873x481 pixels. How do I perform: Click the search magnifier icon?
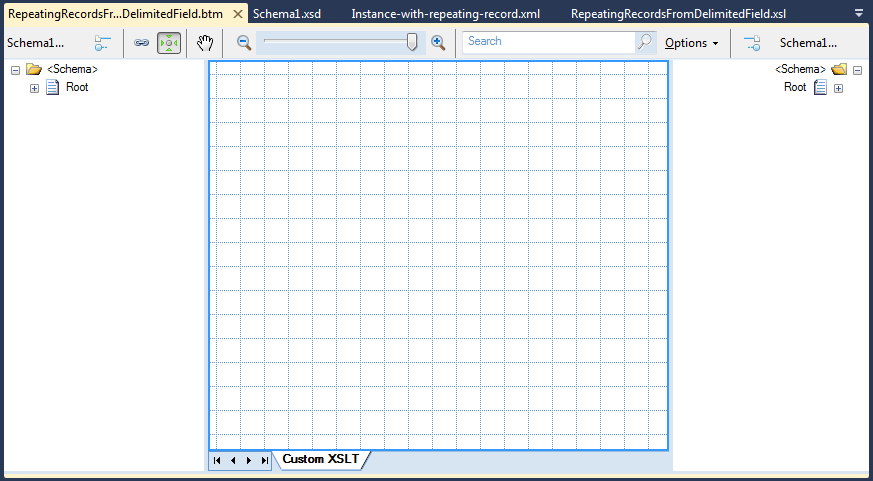645,42
